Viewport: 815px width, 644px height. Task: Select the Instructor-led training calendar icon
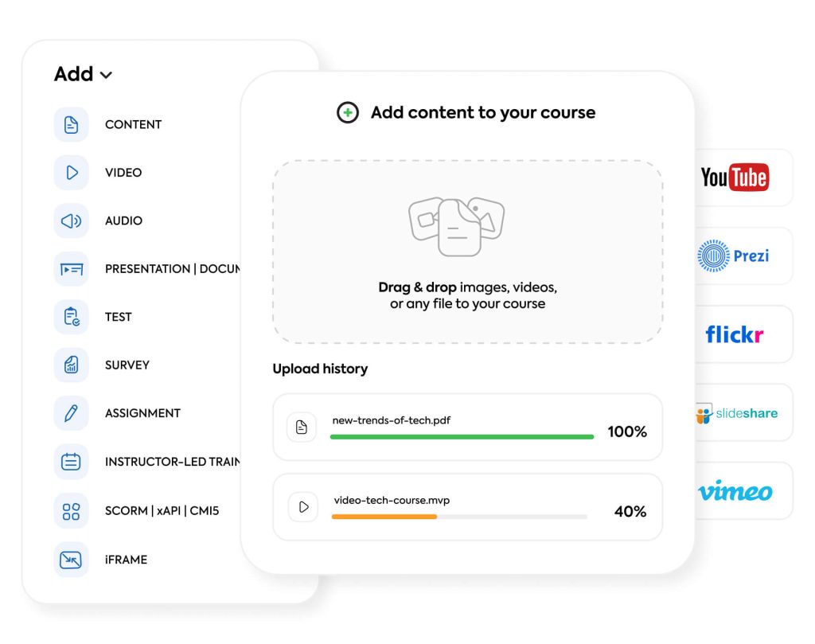[72, 462]
